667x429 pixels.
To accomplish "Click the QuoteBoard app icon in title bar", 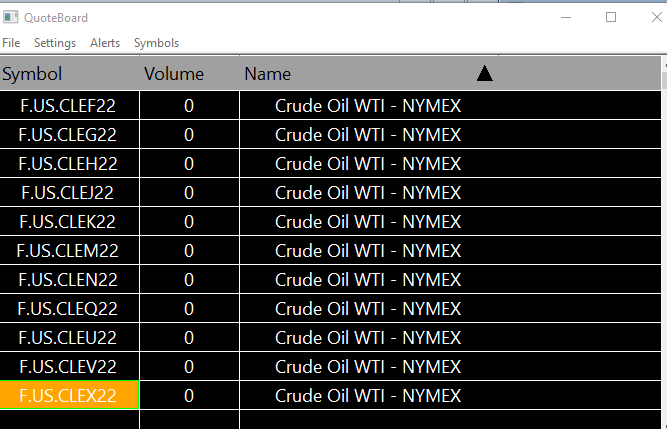I will point(11,17).
